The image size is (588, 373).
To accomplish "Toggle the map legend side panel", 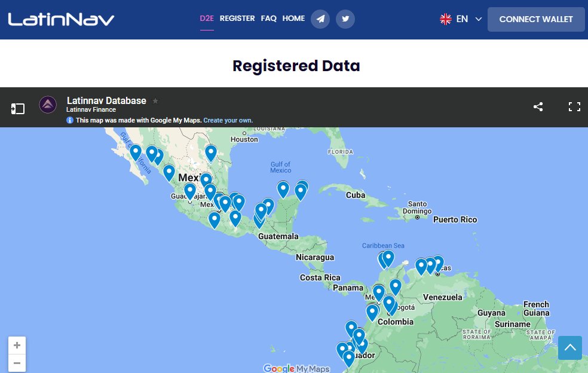I will pos(17,109).
